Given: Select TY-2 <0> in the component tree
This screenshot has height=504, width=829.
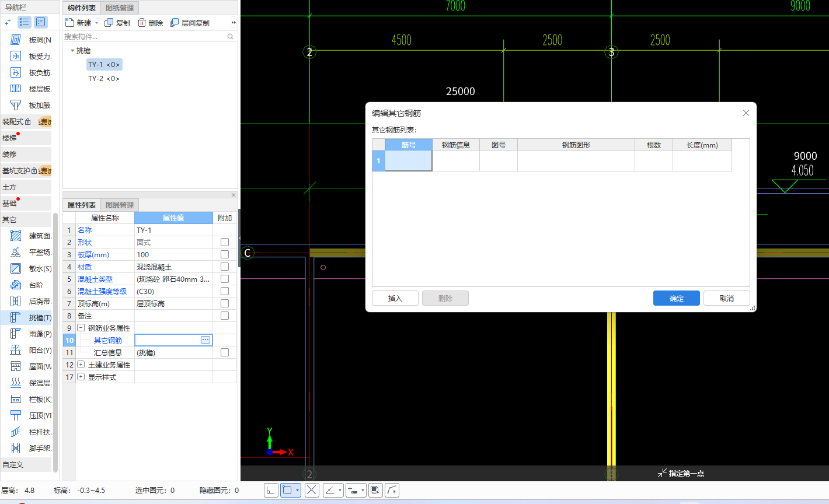Looking at the screenshot, I should click(104, 78).
